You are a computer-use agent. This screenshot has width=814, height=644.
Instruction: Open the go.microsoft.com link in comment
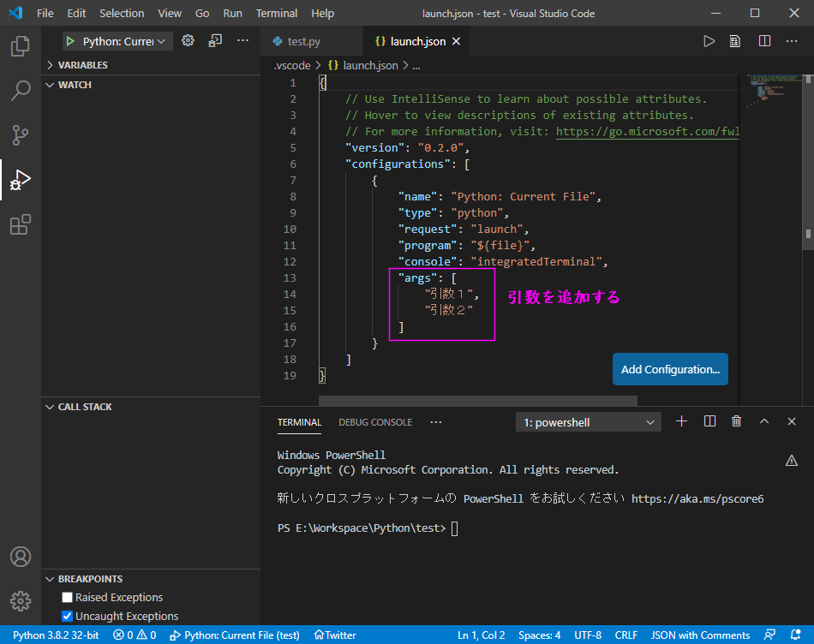pyautogui.click(x=648, y=131)
